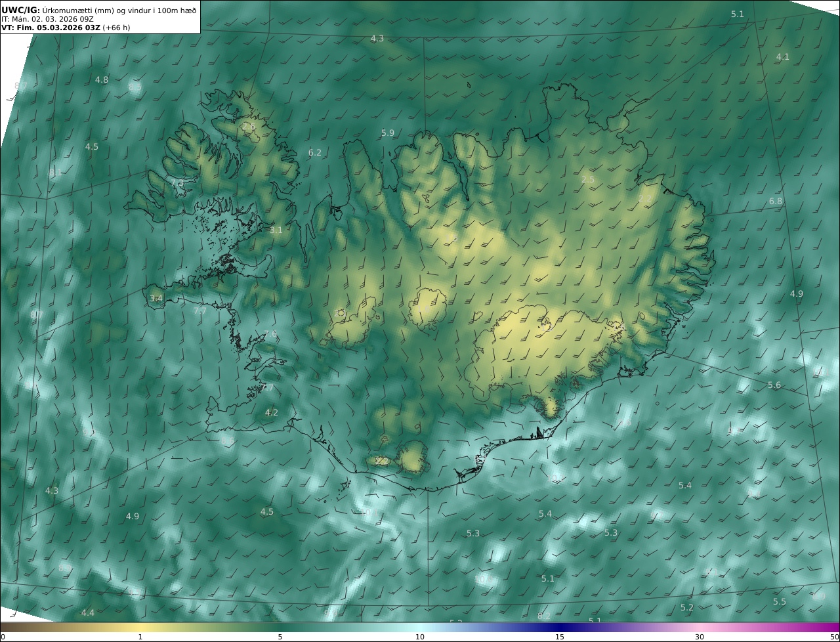The image size is (840, 642).
Task: Click the 5.6 value on the map
Action: click(774, 385)
